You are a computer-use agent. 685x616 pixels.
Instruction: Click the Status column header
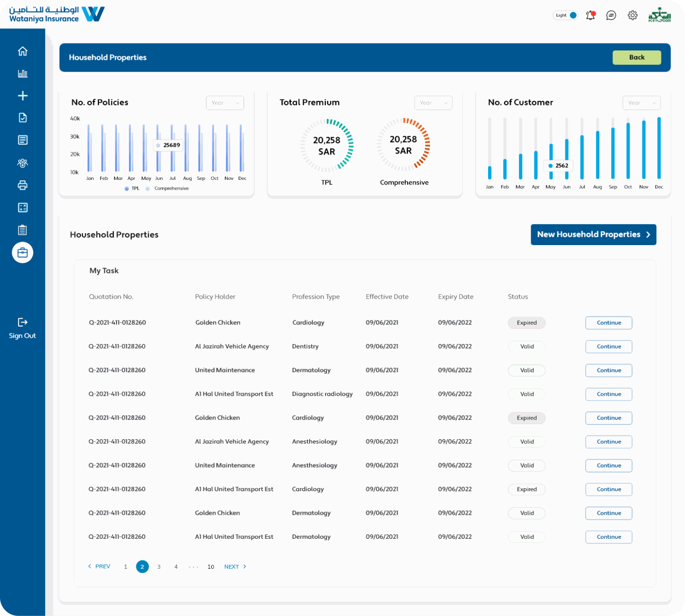pos(518,297)
